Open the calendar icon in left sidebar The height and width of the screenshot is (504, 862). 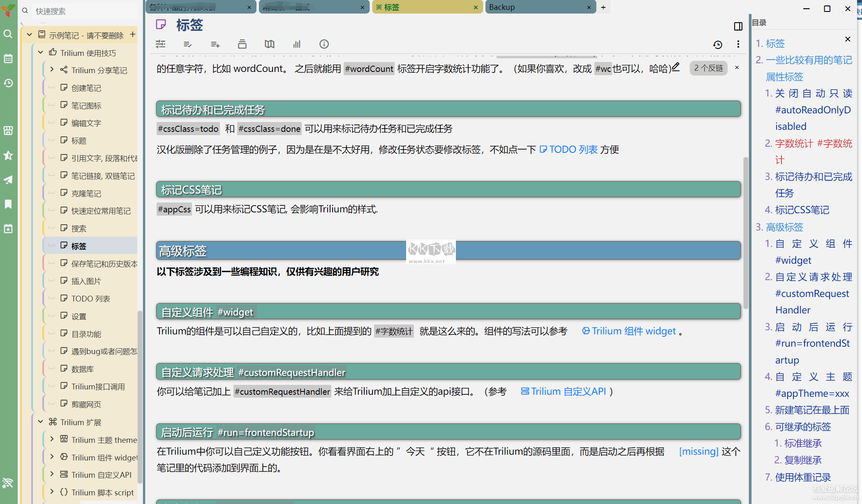(x=8, y=58)
